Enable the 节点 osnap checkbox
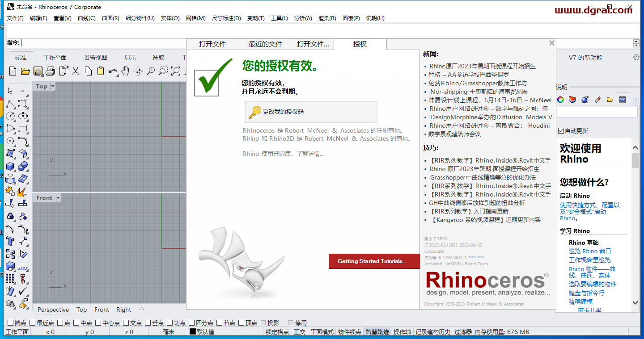The image size is (644, 339). tap(220, 322)
